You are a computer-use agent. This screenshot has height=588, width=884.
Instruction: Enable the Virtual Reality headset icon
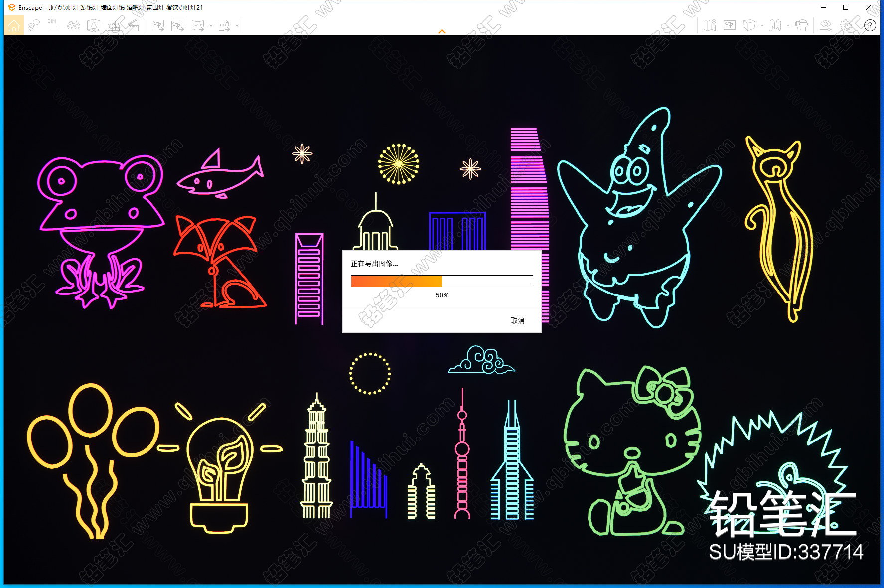pyautogui.click(x=802, y=25)
